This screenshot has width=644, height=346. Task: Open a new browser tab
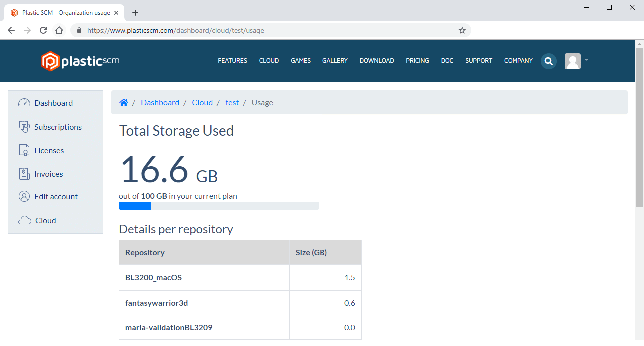pyautogui.click(x=135, y=13)
